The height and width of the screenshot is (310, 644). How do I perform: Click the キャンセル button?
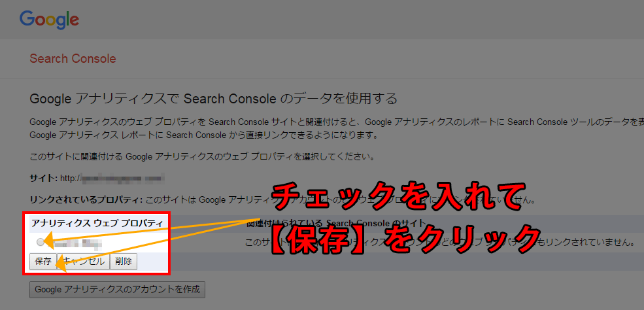pos(84,262)
